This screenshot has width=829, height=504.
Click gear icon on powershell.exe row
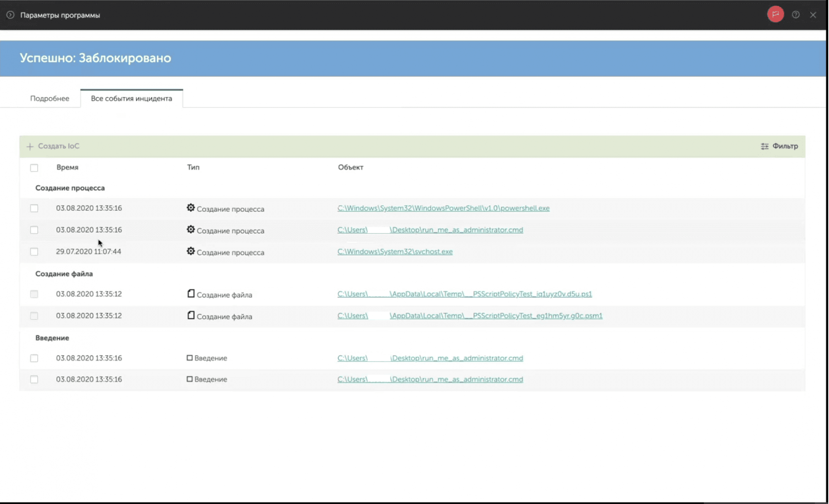(x=191, y=208)
